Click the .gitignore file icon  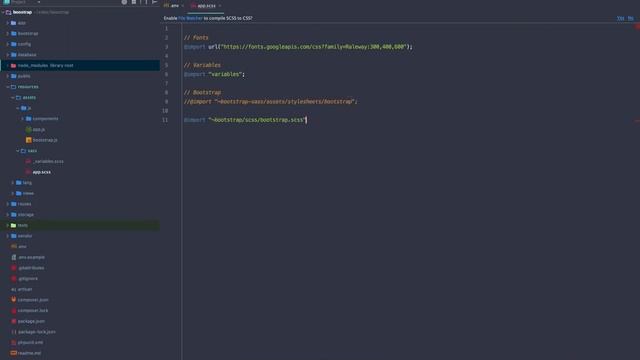(13, 278)
